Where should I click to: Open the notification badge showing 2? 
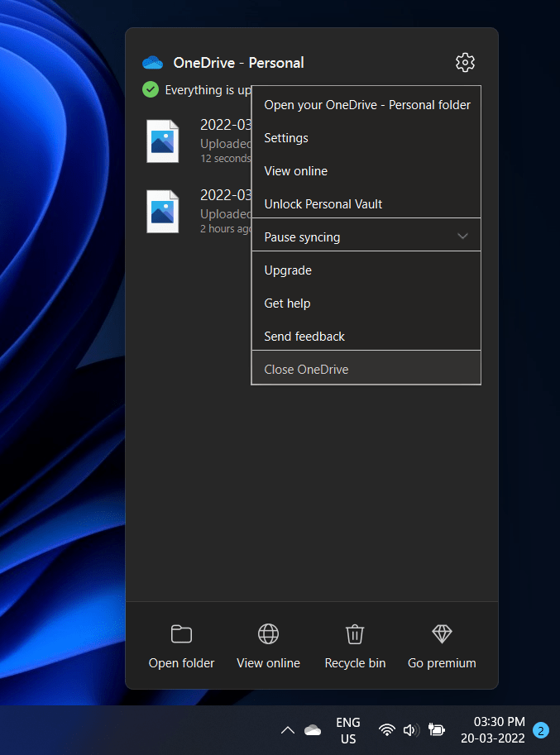[x=541, y=730]
